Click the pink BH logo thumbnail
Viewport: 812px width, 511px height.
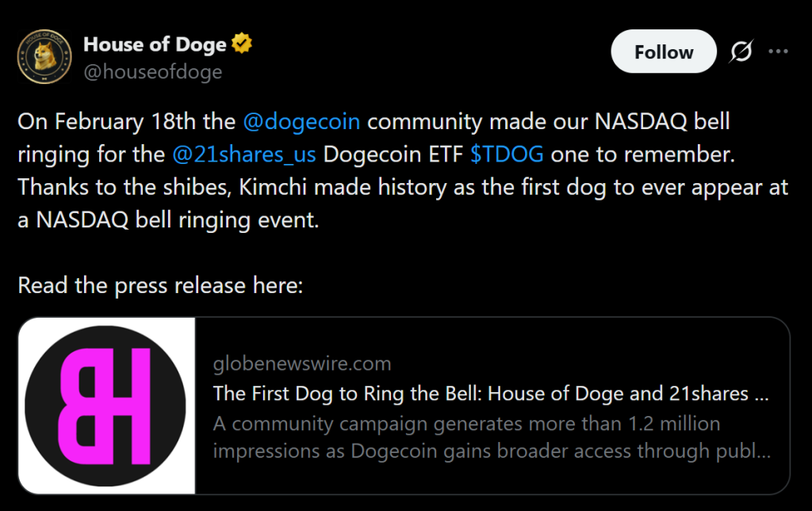click(x=106, y=405)
